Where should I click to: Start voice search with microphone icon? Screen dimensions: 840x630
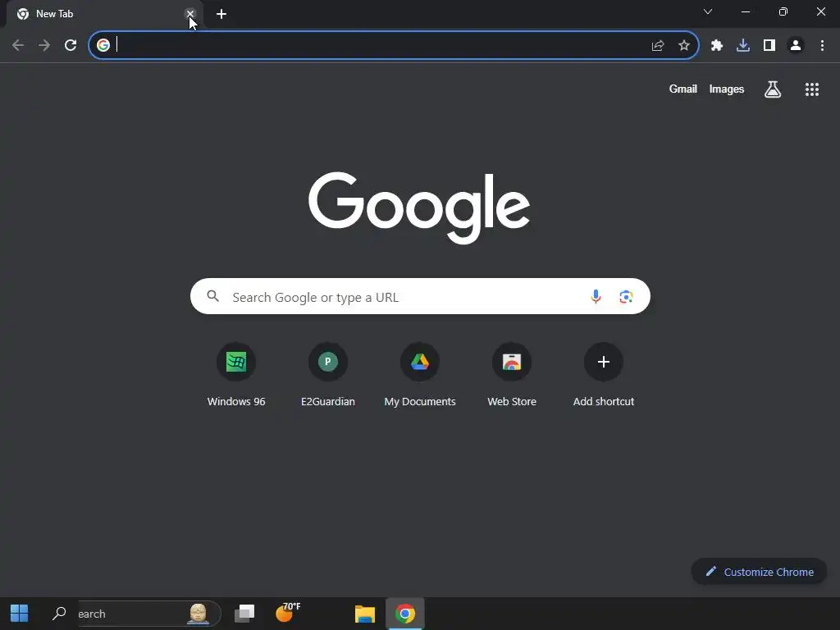click(596, 296)
